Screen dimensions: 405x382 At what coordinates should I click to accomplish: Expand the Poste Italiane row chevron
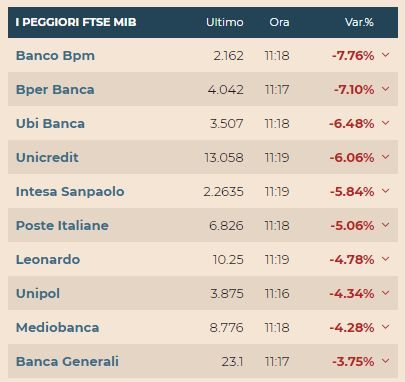pos(385,225)
